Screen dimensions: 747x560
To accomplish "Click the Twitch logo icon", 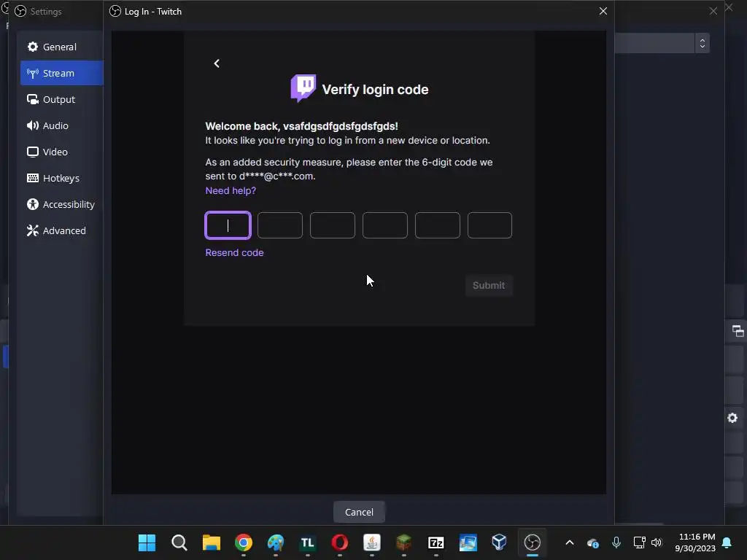I will coord(303,88).
